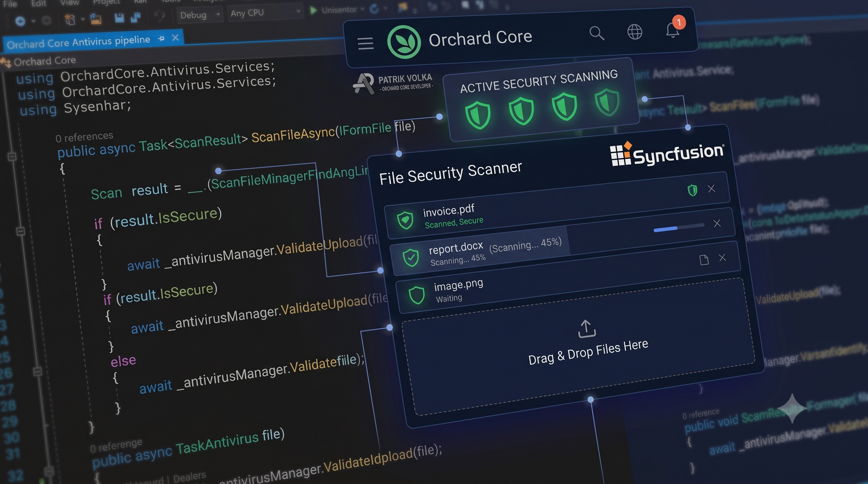The image size is (868, 484).
Task: Collapse the ScanFileAsync method fold toggle
Action: tap(12, 157)
